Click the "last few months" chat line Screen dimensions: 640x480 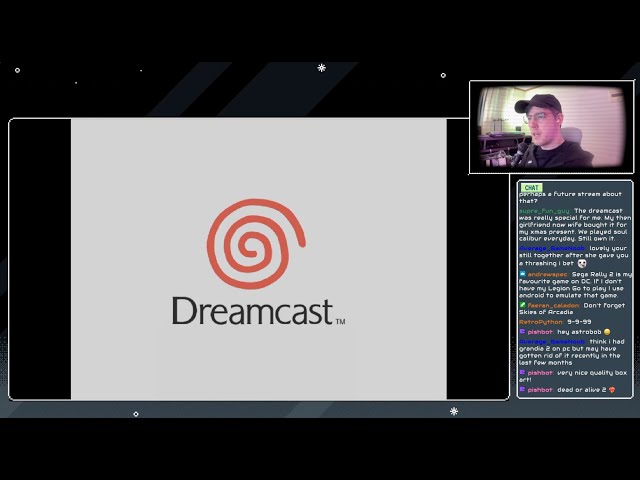tap(546, 363)
